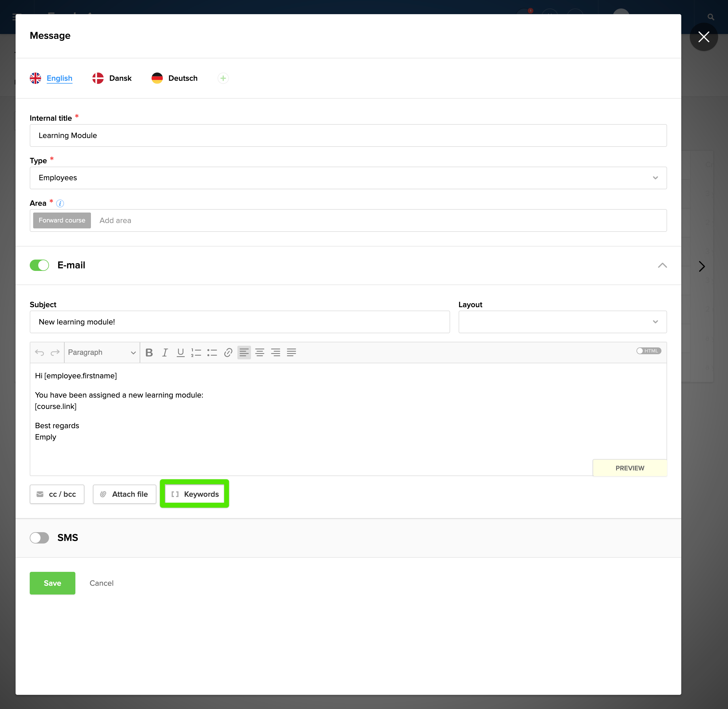The image size is (728, 709).
Task: Apply italic formatting
Action: 165,352
